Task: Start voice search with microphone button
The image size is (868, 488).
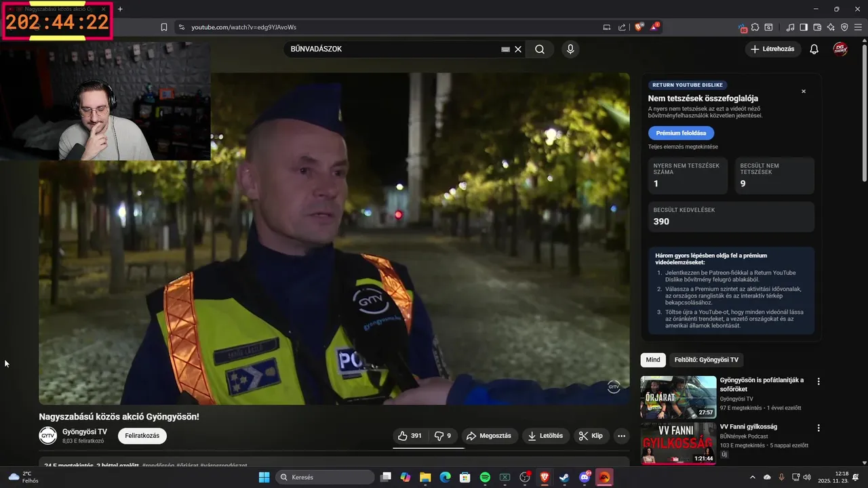Action: click(570, 49)
